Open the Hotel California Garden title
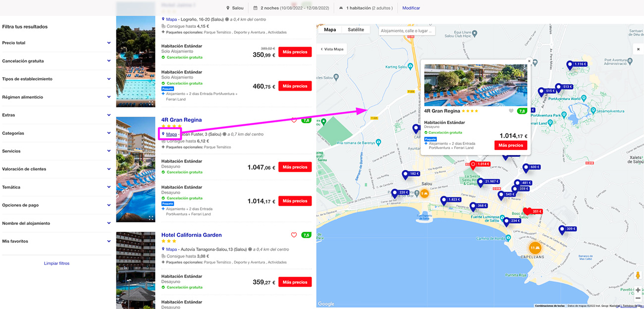The width and height of the screenshot is (644, 309). tap(191, 235)
